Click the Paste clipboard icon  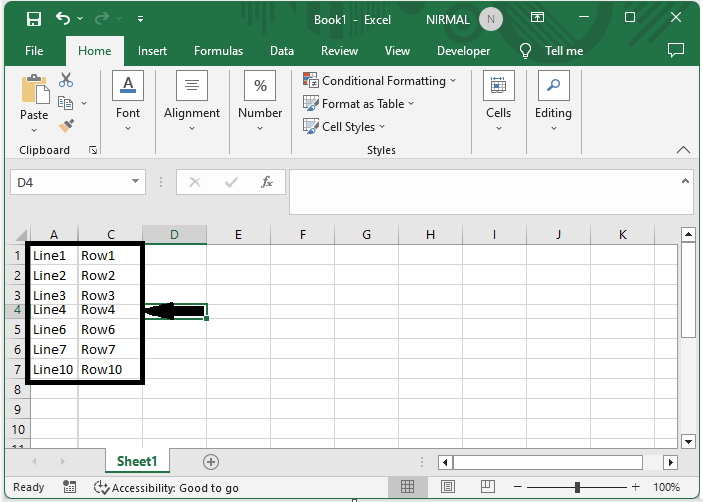click(x=35, y=89)
